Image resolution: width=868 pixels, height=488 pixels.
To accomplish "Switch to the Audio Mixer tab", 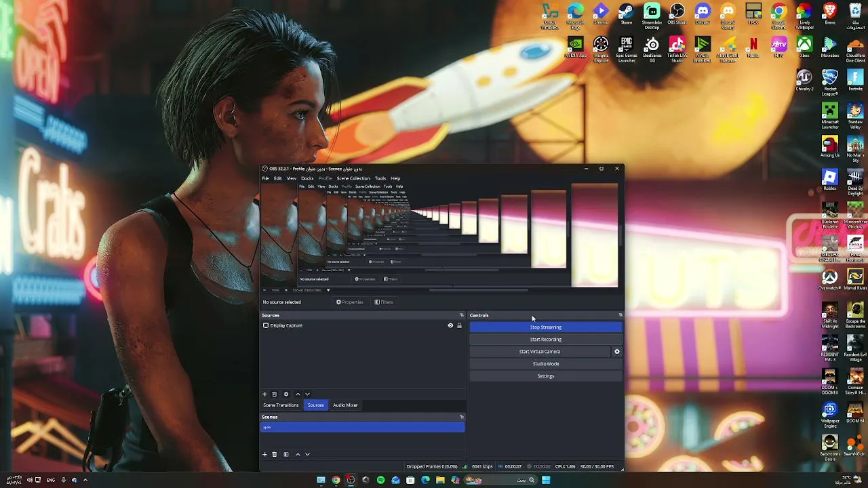I will pyautogui.click(x=345, y=405).
